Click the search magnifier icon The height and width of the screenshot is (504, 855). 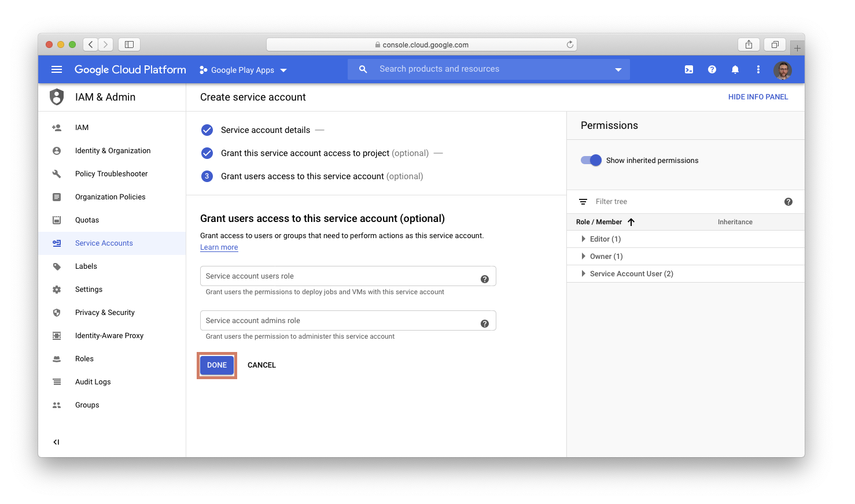[363, 69]
